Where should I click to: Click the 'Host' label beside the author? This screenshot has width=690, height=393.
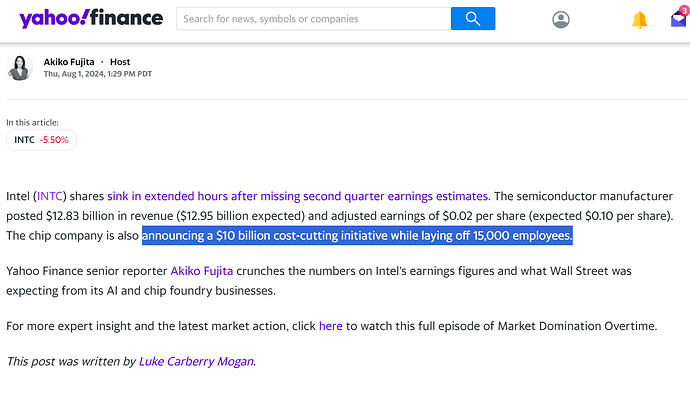[120, 62]
